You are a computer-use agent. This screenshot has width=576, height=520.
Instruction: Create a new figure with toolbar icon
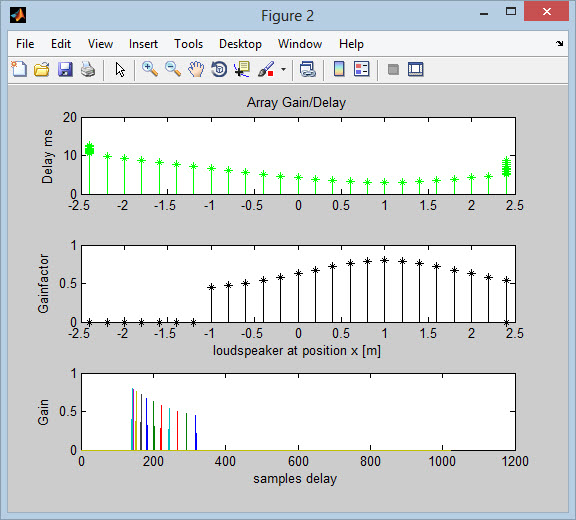point(19,69)
